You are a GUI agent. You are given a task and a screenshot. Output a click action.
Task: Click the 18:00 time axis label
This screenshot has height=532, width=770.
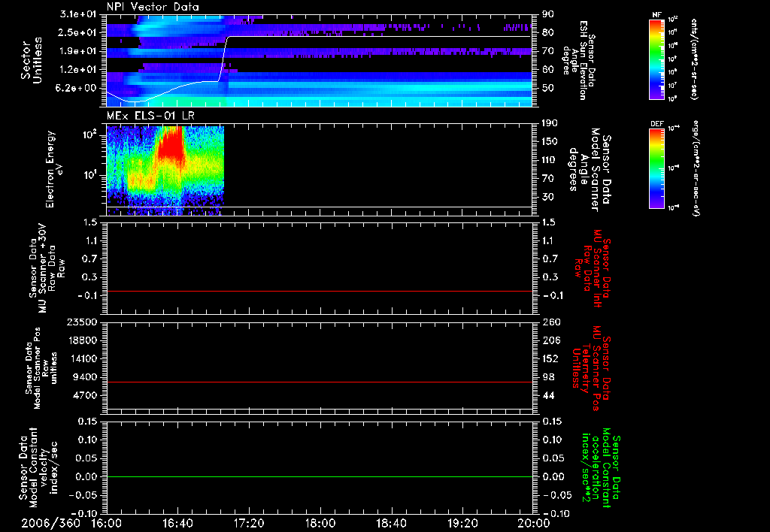320,523
